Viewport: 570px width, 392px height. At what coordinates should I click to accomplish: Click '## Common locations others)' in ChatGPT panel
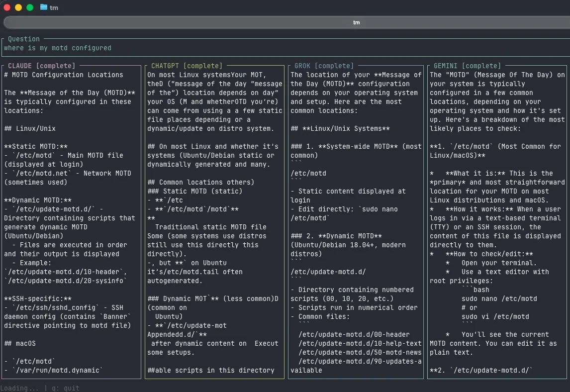point(200,183)
